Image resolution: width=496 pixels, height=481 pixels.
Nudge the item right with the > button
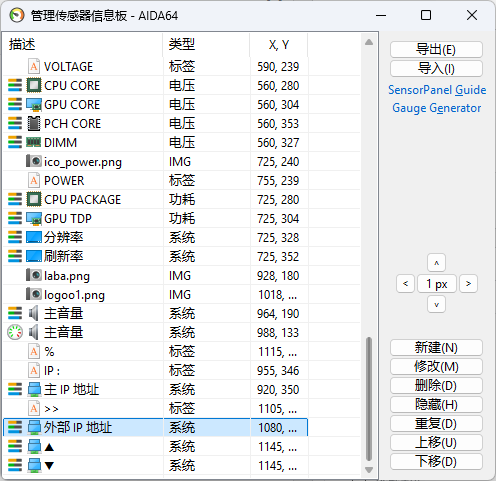point(468,284)
